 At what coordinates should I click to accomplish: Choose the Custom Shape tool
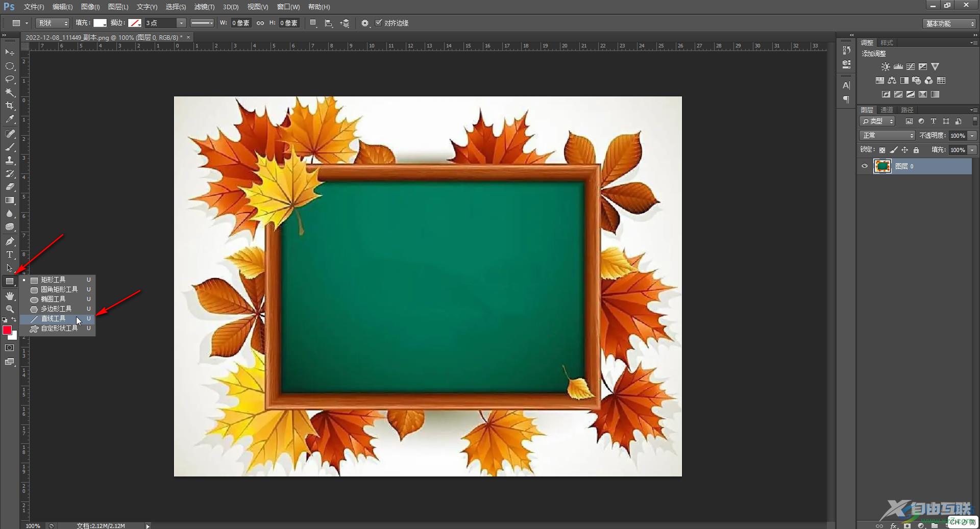58,329
